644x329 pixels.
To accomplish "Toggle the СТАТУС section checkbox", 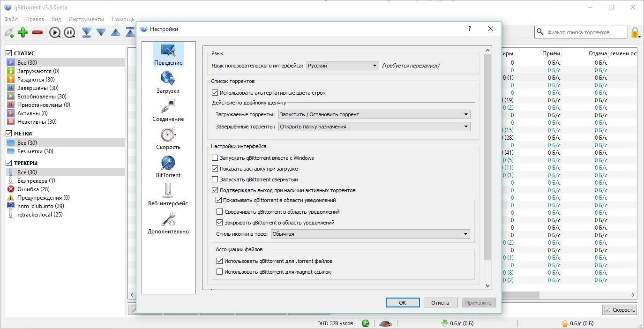I will [8, 53].
